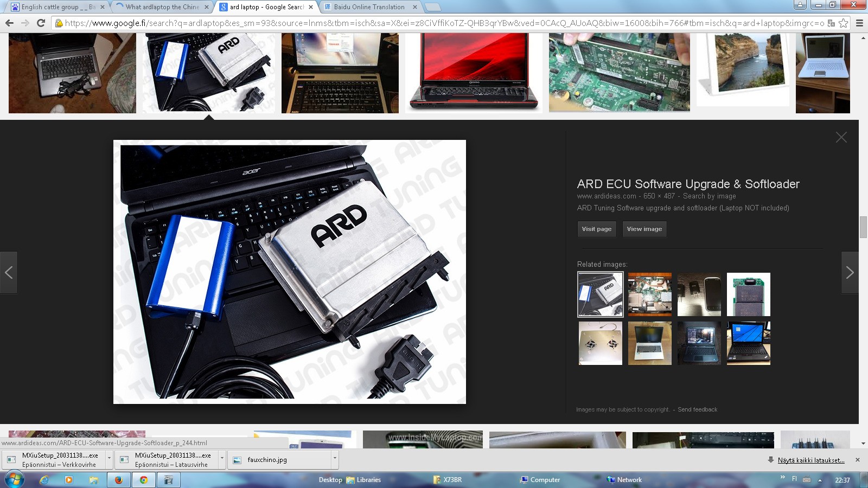Select the ard laptop Google Search tab
Image resolution: width=868 pixels, height=488 pixels.
tap(265, 7)
